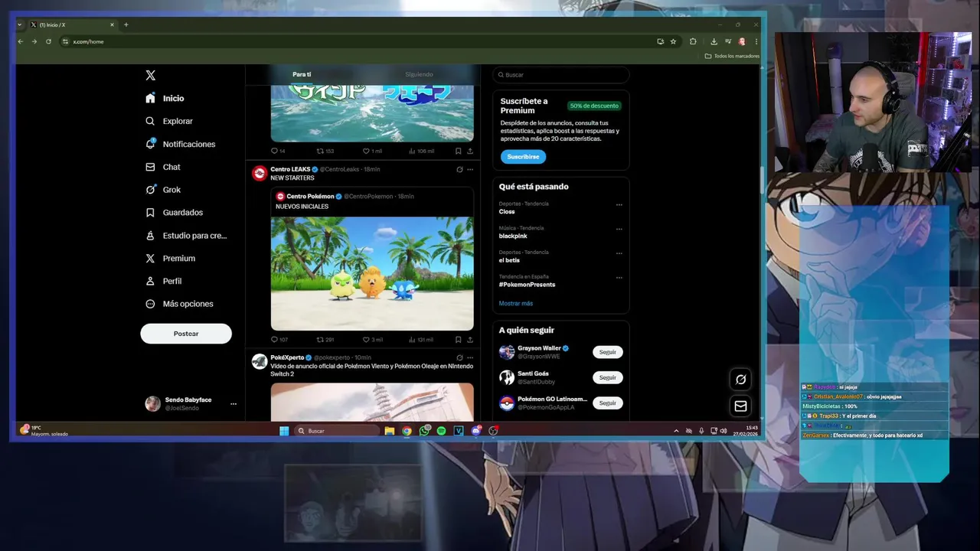The width and height of the screenshot is (980, 551).
Task: Click the Suscribirse Premium button
Action: pyautogui.click(x=523, y=156)
